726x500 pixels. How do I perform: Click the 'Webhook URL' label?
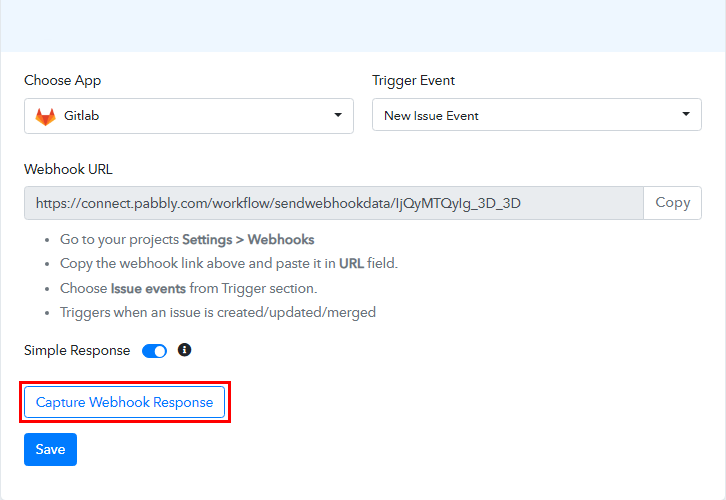[68, 169]
